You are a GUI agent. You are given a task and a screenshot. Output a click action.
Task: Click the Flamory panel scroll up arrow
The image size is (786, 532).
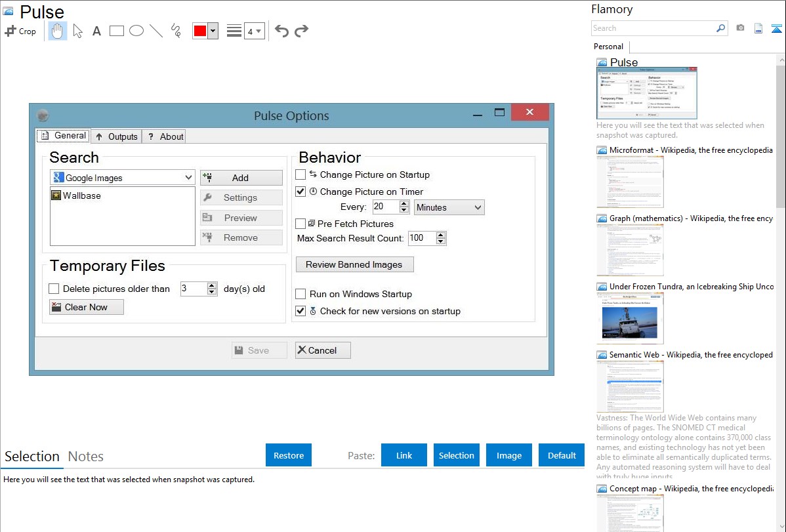(781, 60)
